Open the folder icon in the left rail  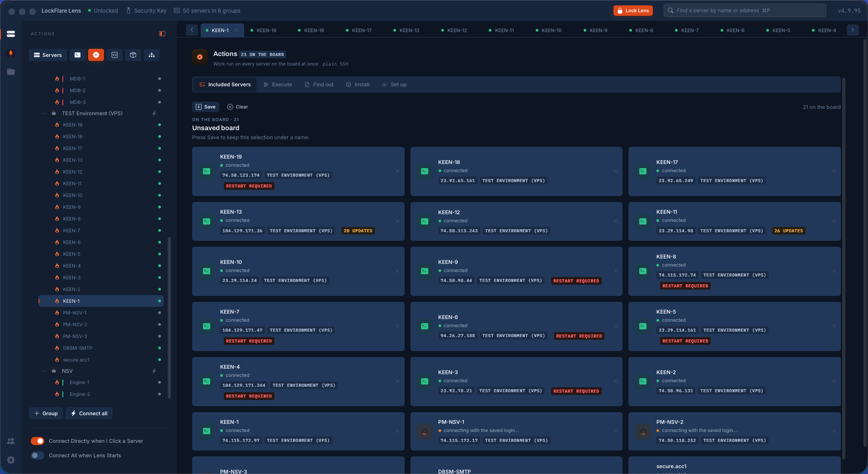point(11,72)
